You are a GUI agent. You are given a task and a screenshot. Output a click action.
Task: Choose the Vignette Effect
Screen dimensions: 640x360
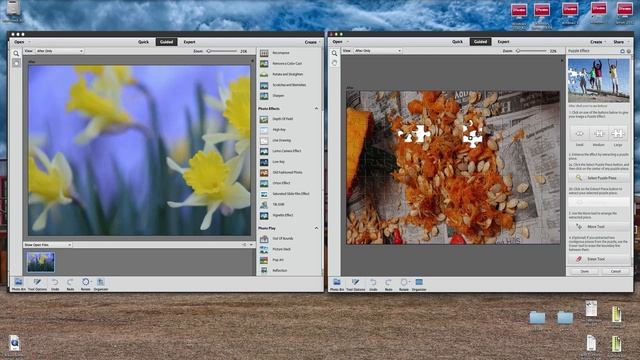click(282, 215)
